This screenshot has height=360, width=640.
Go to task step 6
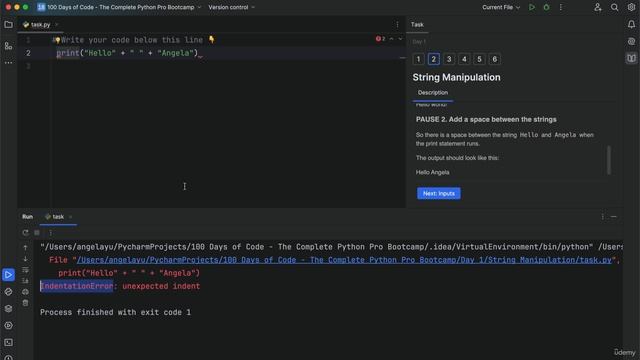(x=495, y=59)
